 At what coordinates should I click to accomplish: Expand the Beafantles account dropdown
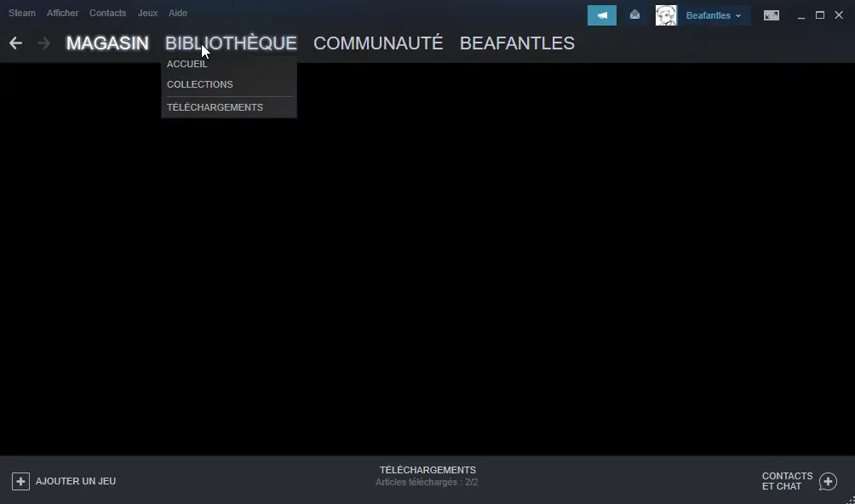[714, 15]
